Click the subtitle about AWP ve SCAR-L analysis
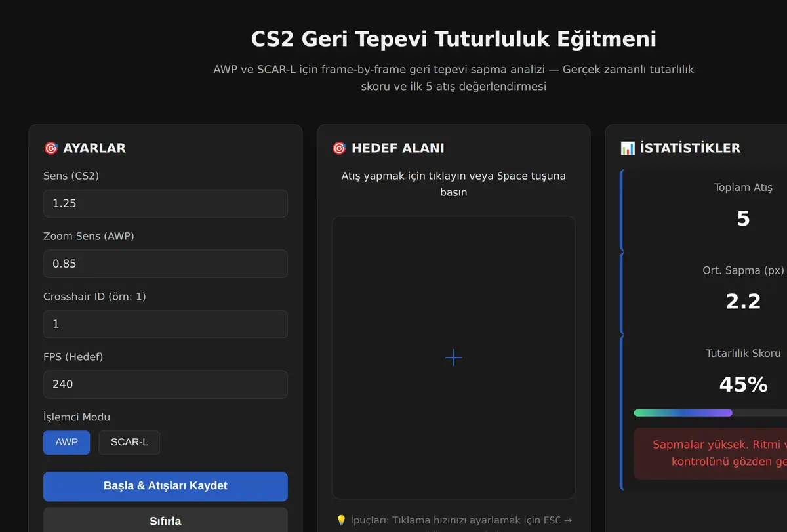The width and height of the screenshot is (787, 532). [454, 77]
